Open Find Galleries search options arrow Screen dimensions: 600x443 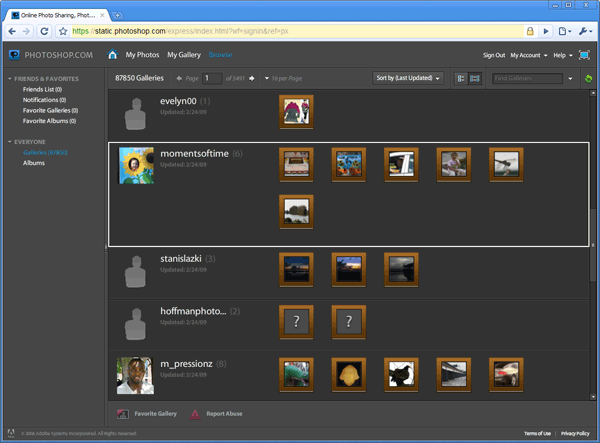(570, 79)
